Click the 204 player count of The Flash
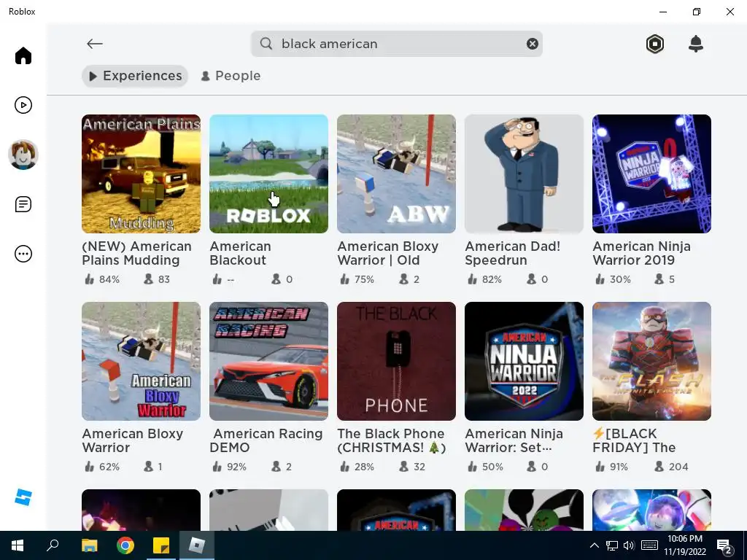This screenshot has width=747, height=560. 671,467
